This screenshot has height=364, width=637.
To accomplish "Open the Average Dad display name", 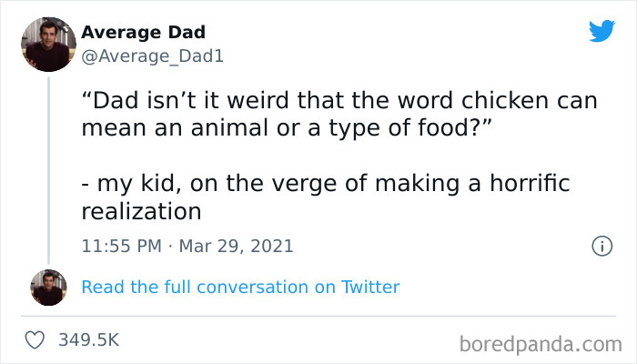I will 143,33.
